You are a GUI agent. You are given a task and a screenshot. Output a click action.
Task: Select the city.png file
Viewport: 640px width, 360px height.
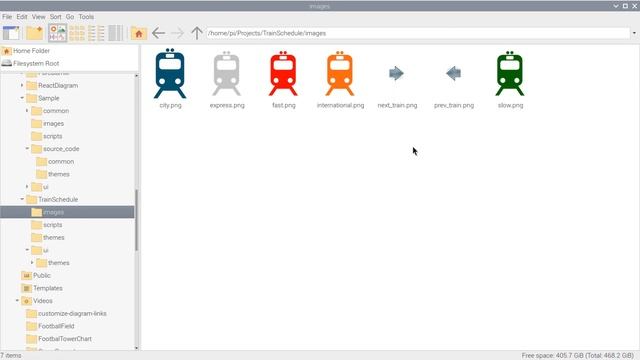coord(170,79)
